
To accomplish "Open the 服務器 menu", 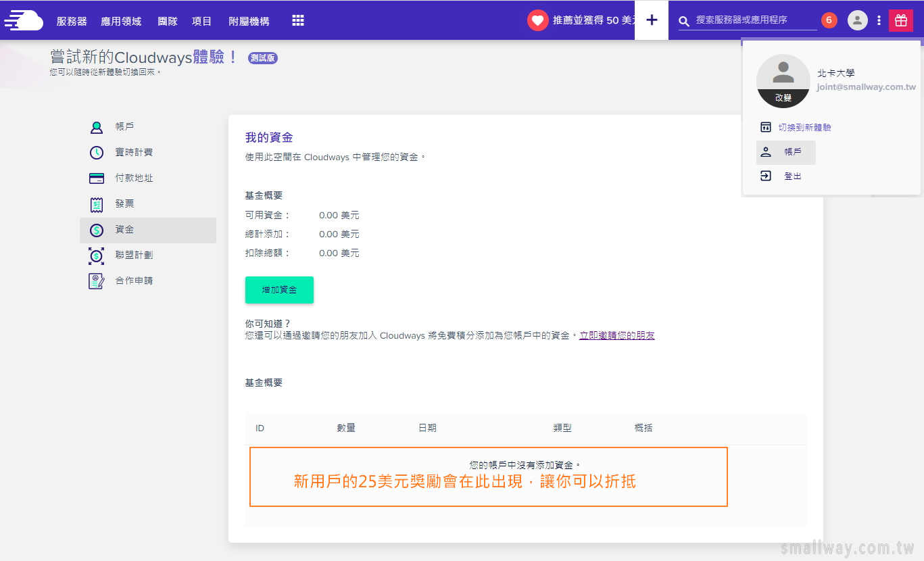I will pos(72,21).
